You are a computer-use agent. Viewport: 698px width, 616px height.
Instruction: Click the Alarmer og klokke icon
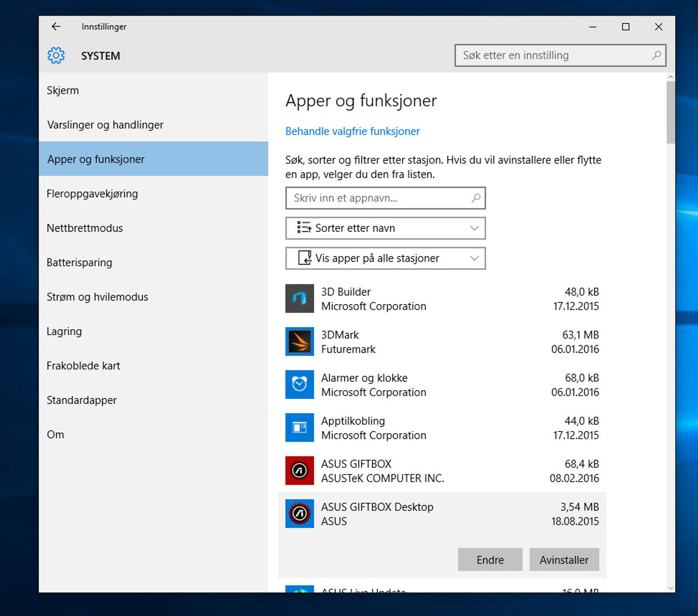tap(299, 384)
